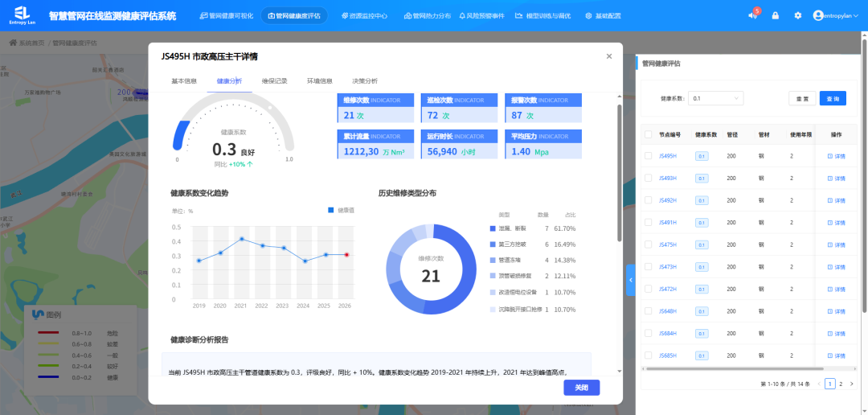The width and height of the screenshot is (868, 415).
Task: Open 基础配置 in top navigation
Action: coord(603,15)
